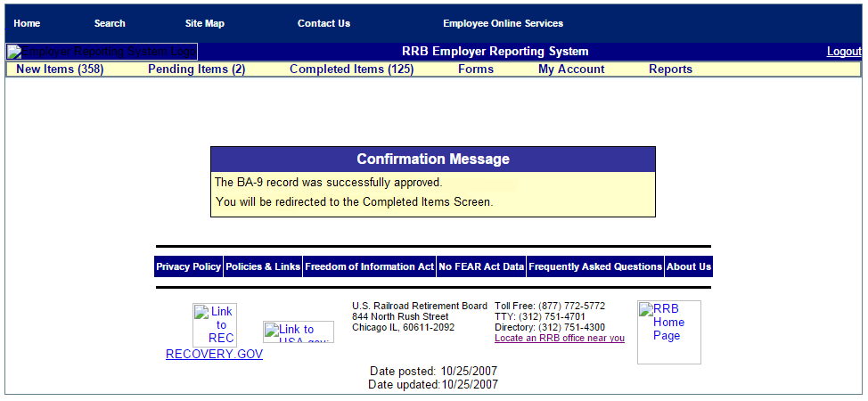Click the Employer Reporting System logo image
This screenshot has height=401, width=868.
coord(102,52)
